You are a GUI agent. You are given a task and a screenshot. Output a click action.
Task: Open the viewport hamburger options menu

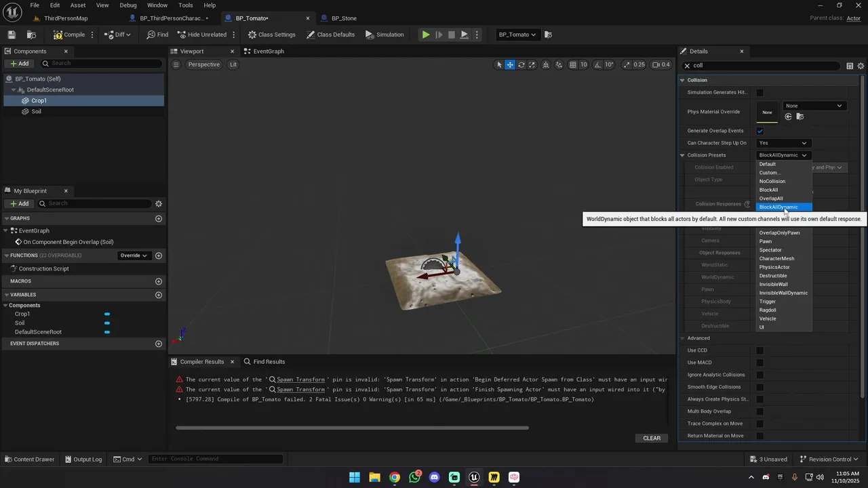(x=176, y=64)
